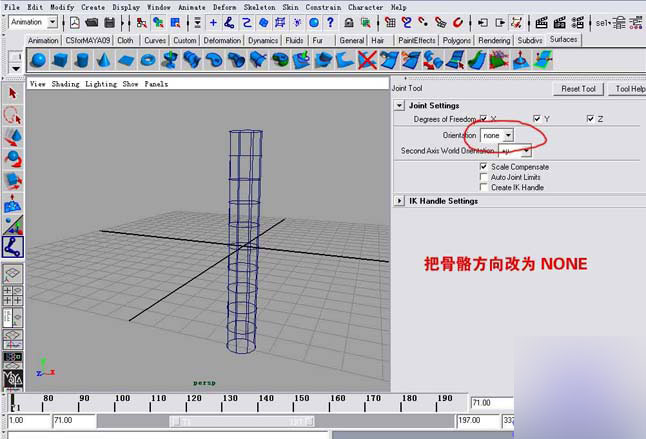The height and width of the screenshot is (439, 646).
Task: Open the Skeleton menu
Action: coord(259,7)
